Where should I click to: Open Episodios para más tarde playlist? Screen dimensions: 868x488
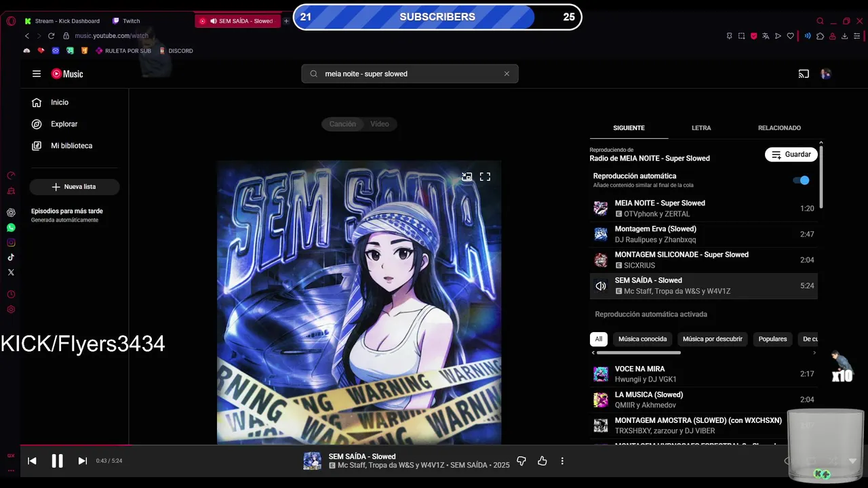click(67, 215)
